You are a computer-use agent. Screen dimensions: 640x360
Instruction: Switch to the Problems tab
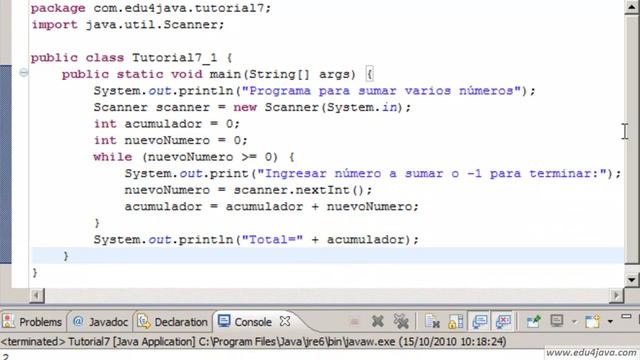(32, 322)
